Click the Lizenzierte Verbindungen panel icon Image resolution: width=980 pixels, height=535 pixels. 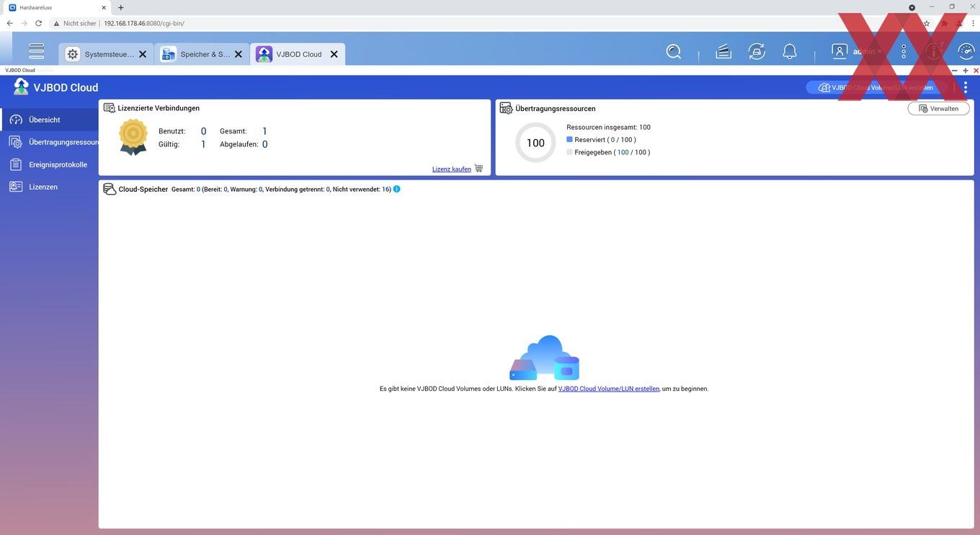(x=110, y=108)
